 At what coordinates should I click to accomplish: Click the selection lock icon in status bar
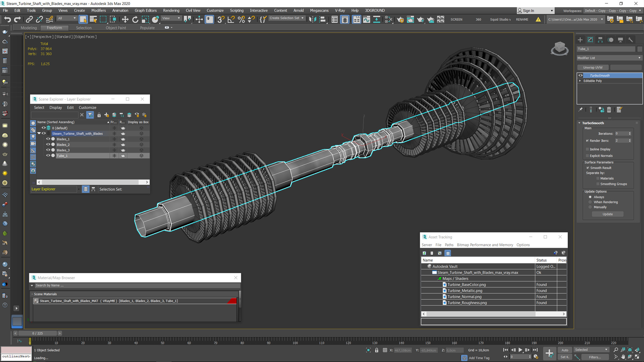[x=377, y=350]
